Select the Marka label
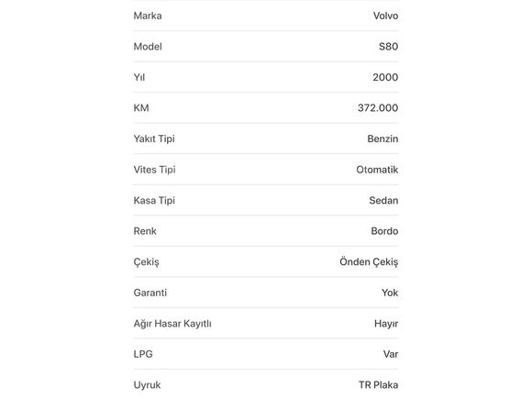Viewport: 532px width, 399px height. coord(148,16)
